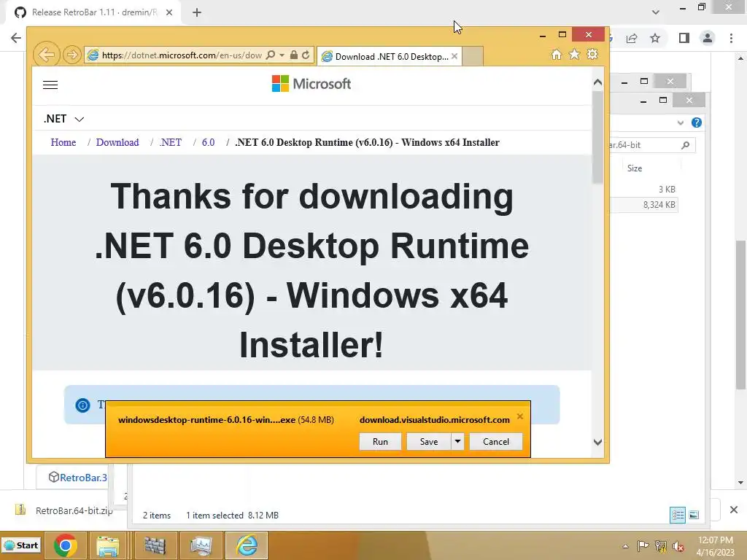The height and width of the screenshot is (560, 747).
Task: Click the refresh icon in IE address bar
Action: click(306, 55)
